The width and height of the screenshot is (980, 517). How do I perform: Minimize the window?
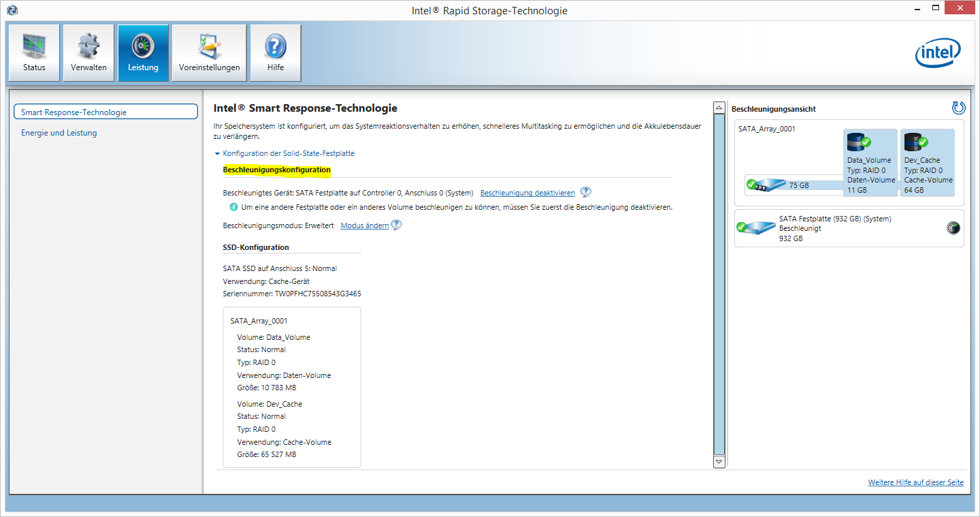(917, 8)
